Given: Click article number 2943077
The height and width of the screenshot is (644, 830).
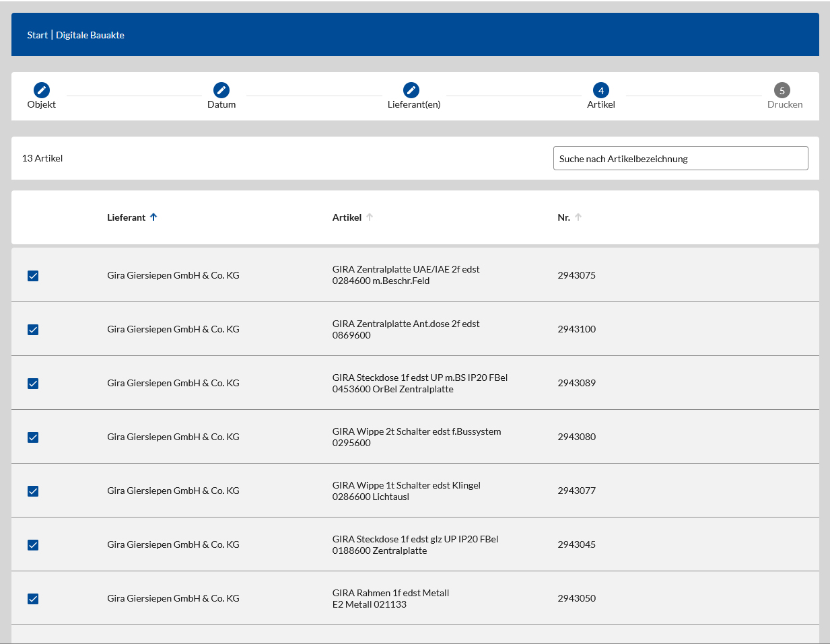Looking at the screenshot, I should pos(577,491).
